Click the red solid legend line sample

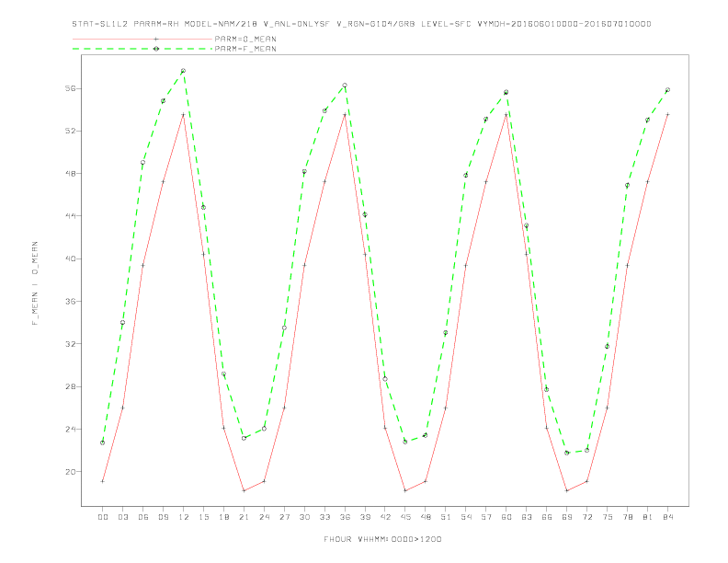[x=142, y=39]
